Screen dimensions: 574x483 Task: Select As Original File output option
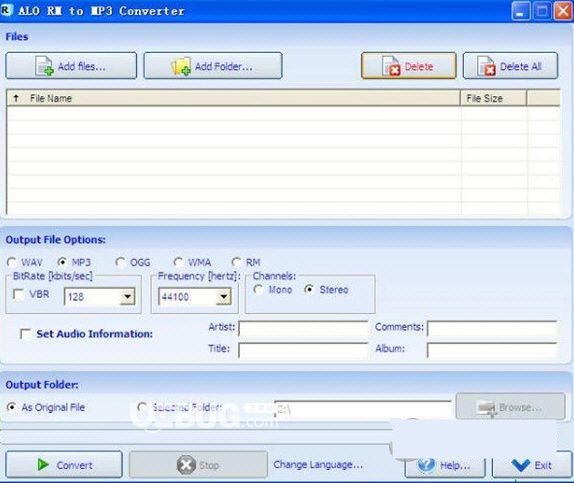[11, 407]
